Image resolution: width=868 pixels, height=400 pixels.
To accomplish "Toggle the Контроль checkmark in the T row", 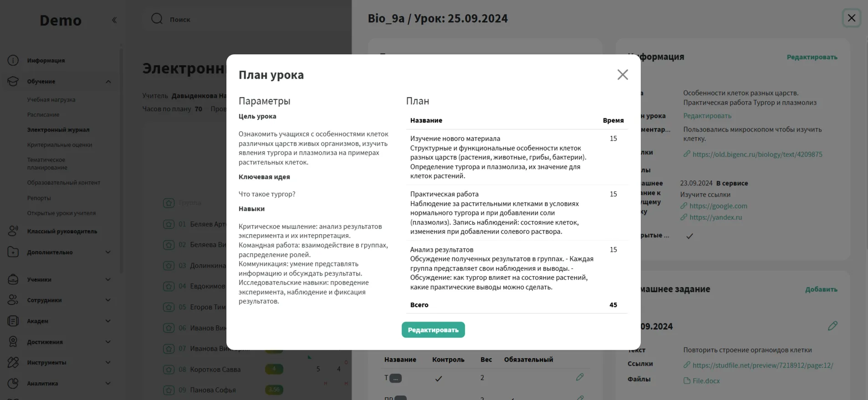I will click(439, 379).
